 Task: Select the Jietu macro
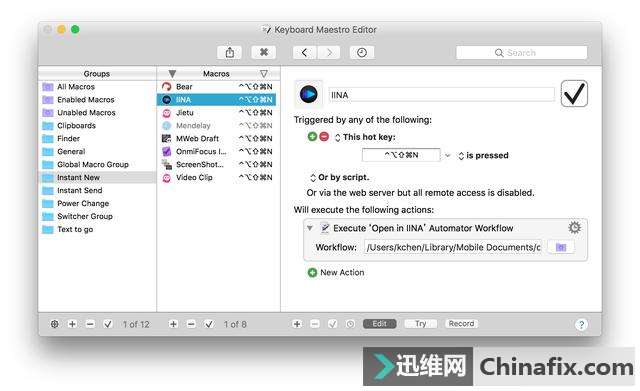tap(217, 113)
